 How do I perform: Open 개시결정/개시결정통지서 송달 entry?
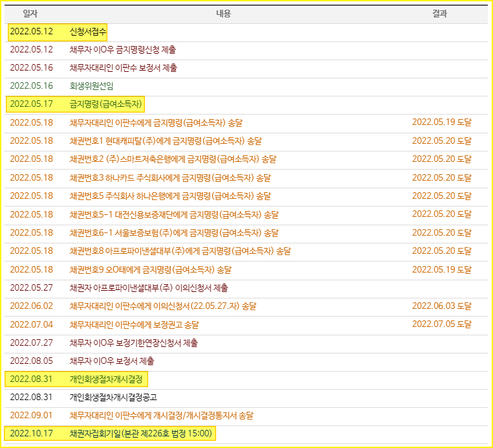[x=161, y=416]
